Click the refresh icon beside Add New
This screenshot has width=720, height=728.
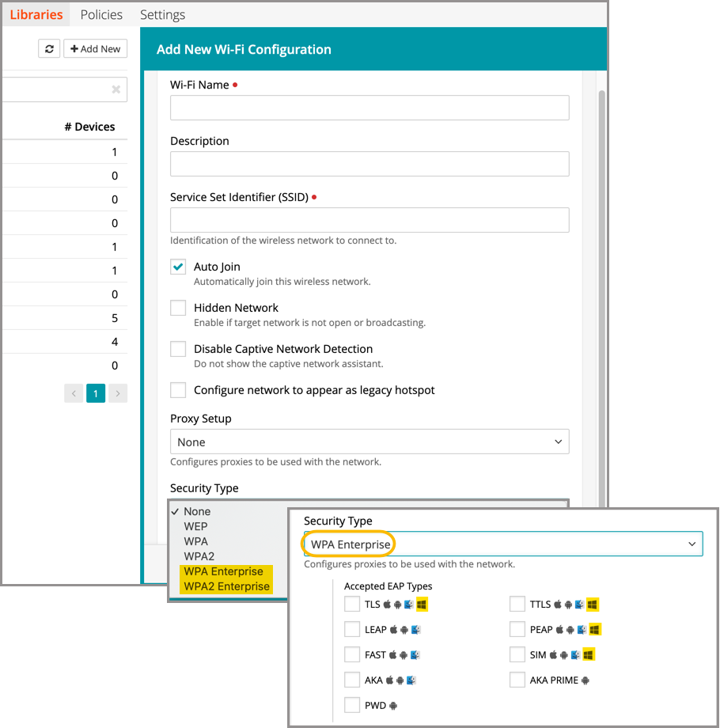click(49, 49)
